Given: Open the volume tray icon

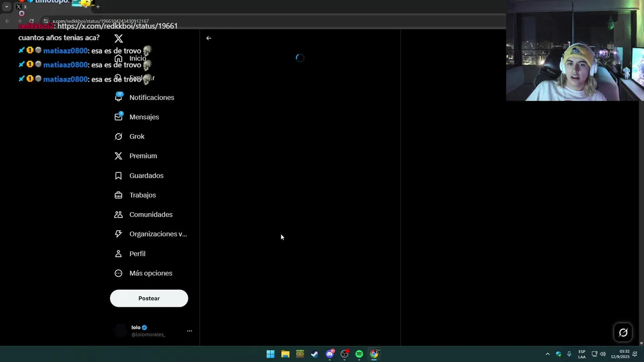Looking at the screenshot, I should click(603, 354).
